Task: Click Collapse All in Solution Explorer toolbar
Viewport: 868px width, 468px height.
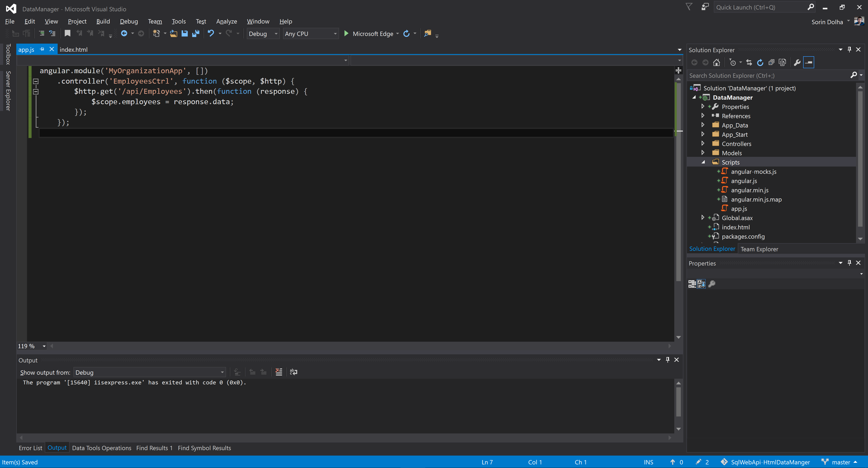Action: (x=771, y=62)
